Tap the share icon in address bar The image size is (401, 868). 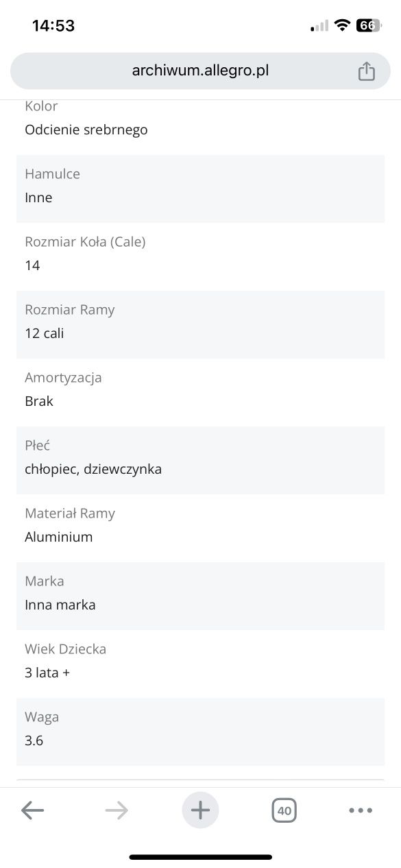tap(367, 71)
